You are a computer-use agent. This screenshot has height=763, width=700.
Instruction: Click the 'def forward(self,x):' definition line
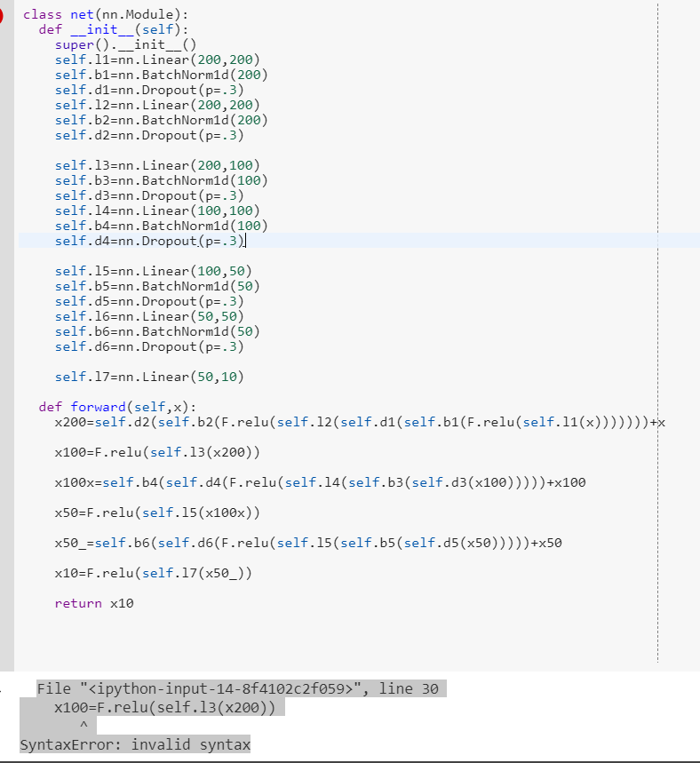117,407
